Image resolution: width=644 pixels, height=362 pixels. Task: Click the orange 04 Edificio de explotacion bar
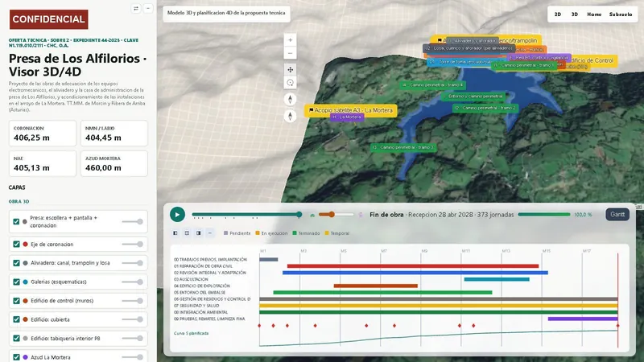(376, 286)
